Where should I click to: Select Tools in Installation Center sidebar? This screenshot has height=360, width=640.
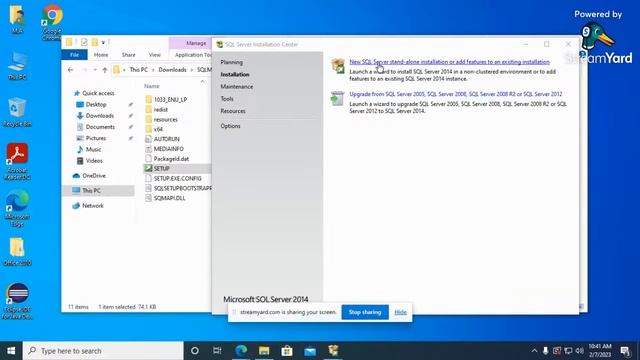pos(227,99)
